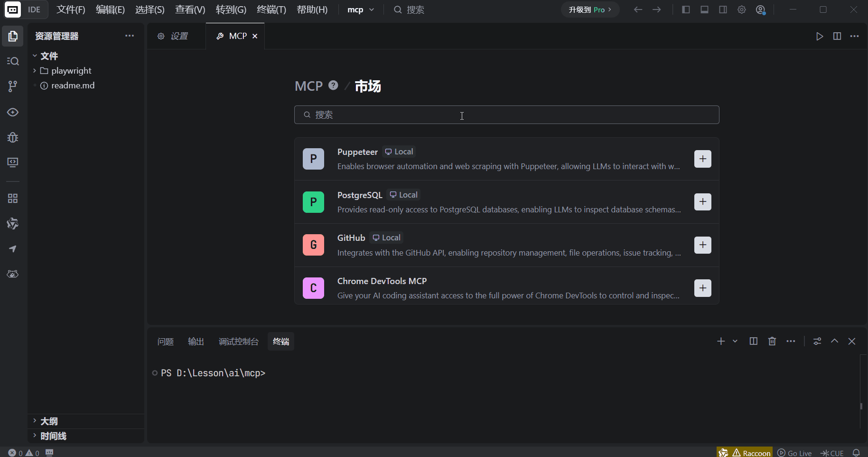
Task: Open the 终端(T) menu
Action: click(271, 10)
